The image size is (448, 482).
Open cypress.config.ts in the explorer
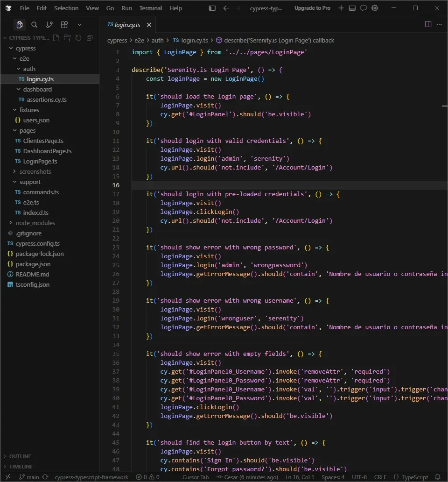pos(37,243)
